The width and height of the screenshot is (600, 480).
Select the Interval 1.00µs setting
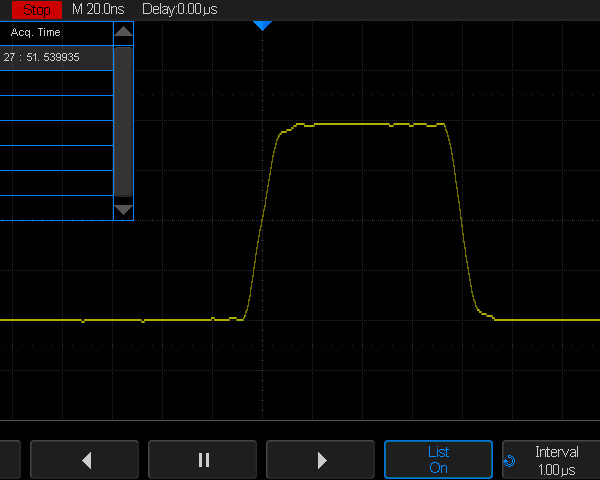tap(556, 460)
